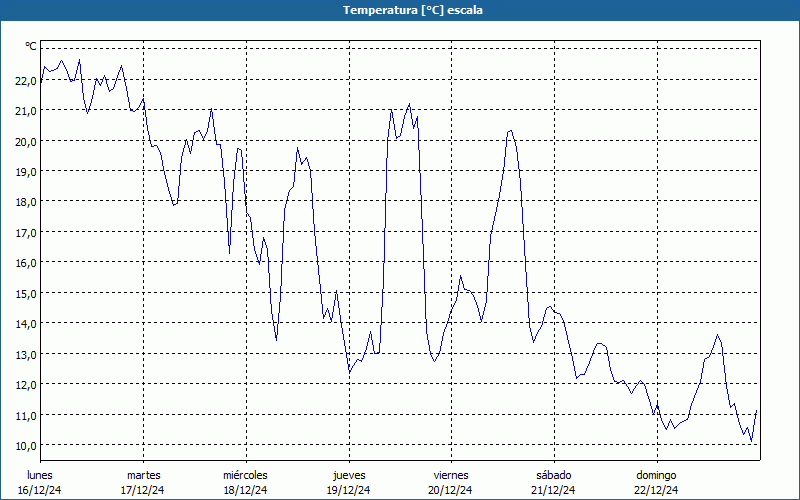This screenshot has width=800, height=500.
Task: Click the "lunes" day label
Action: pos(40,475)
